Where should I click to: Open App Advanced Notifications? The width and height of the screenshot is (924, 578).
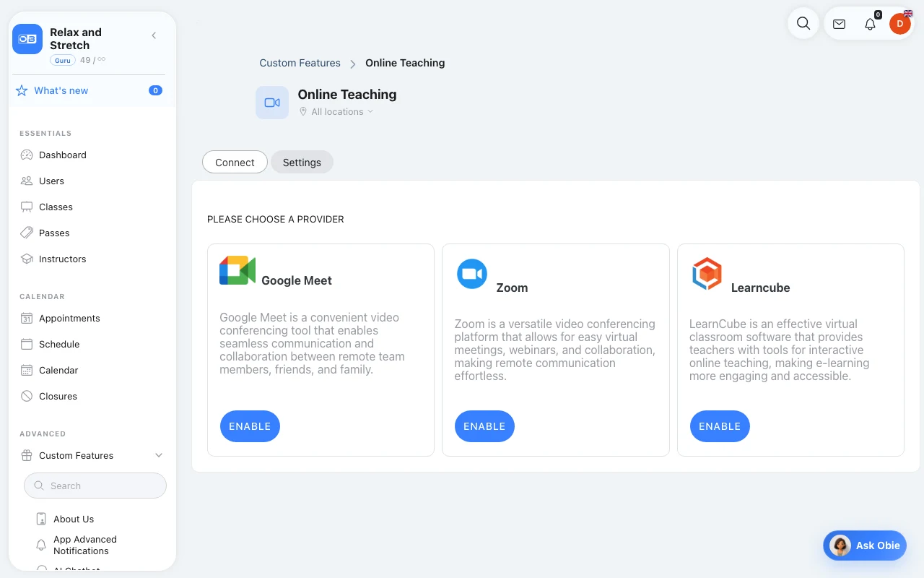point(85,545)
